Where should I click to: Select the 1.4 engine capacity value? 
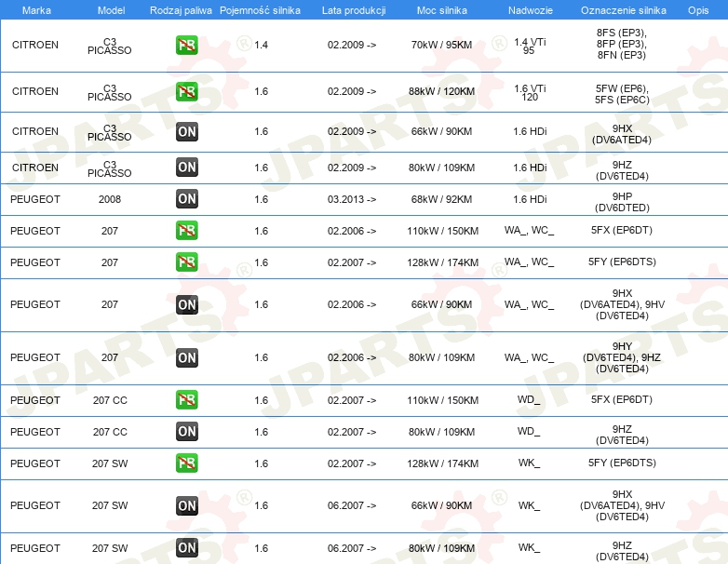(261, 45)
